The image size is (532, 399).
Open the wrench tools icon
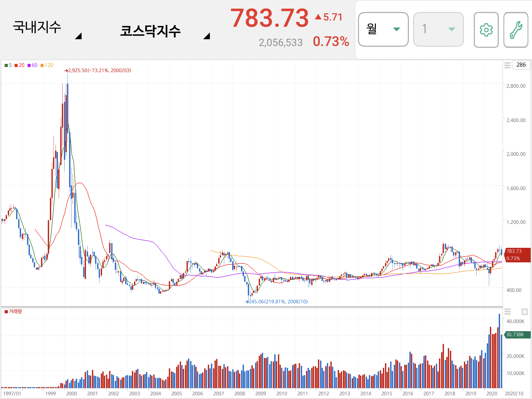coord(516,30)
